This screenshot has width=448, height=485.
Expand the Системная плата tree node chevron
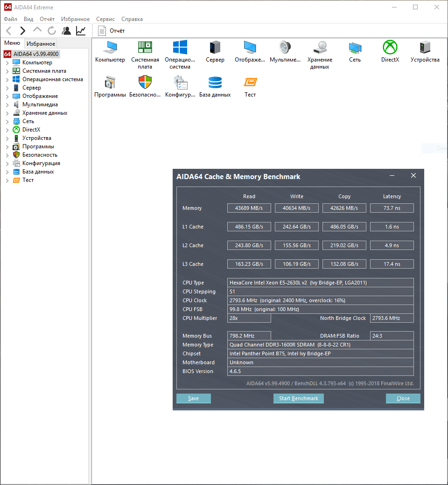pyautogui.click(x=7, y=71)
